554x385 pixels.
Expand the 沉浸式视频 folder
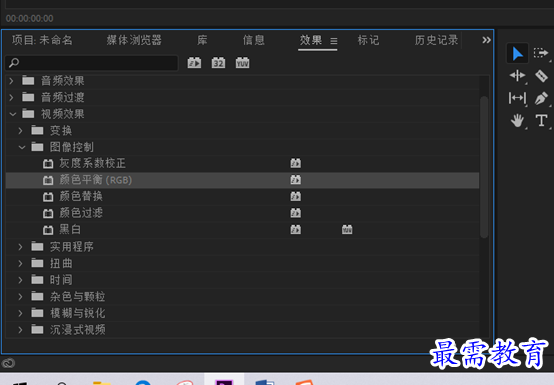click(20, 330)
